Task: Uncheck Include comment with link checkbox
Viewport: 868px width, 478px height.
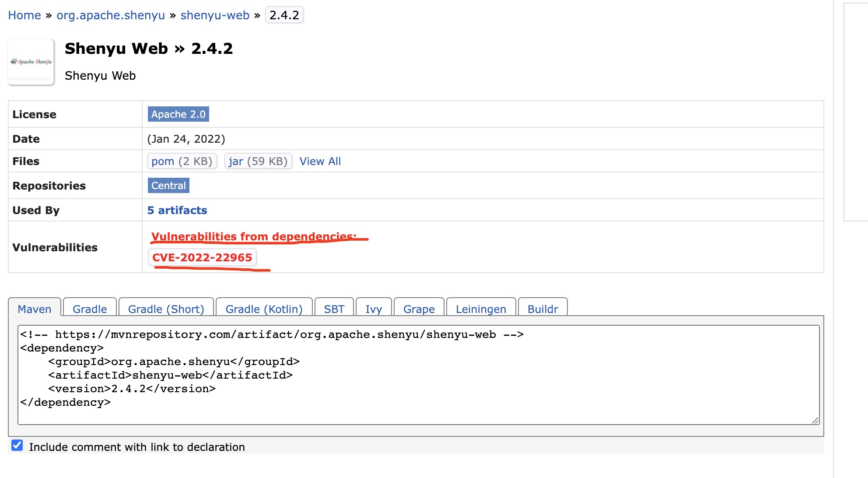Action: click(x=17, y=446)
